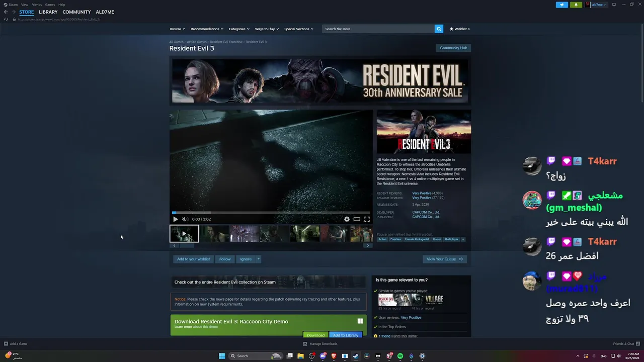
Task: Open the Games menu
Action: pyautogui.click(x=50, y=5)
